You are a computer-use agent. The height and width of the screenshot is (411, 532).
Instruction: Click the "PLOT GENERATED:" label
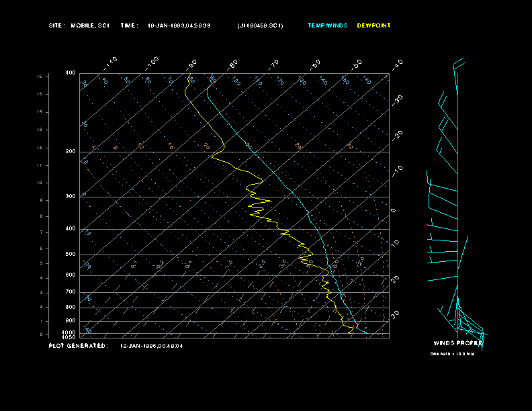(79, 346)
